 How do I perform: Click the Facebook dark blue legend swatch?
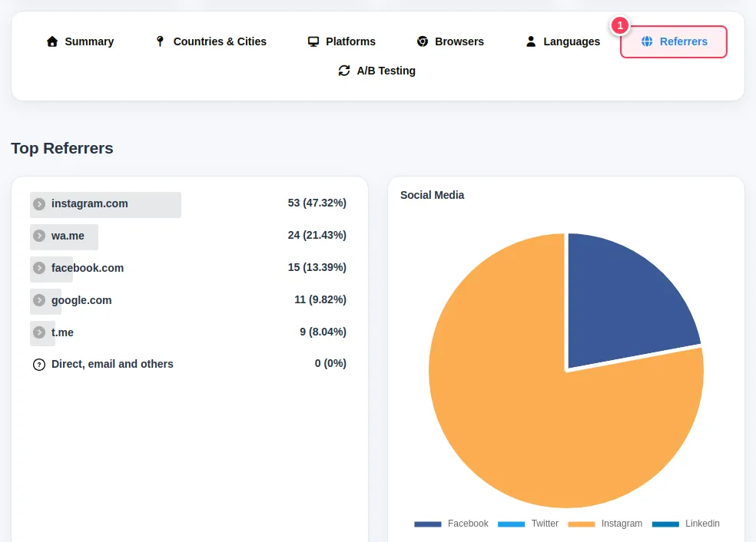428,524
